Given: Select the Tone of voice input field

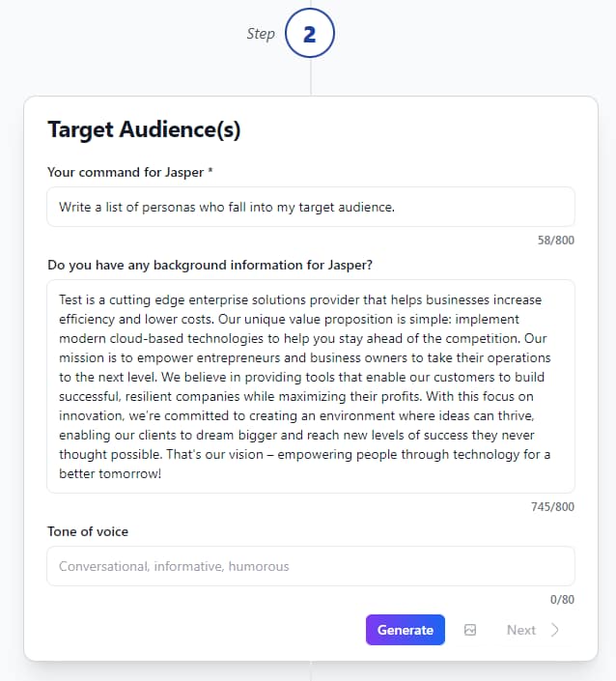Looking at the screenshot, I should [x=310, y=566].
